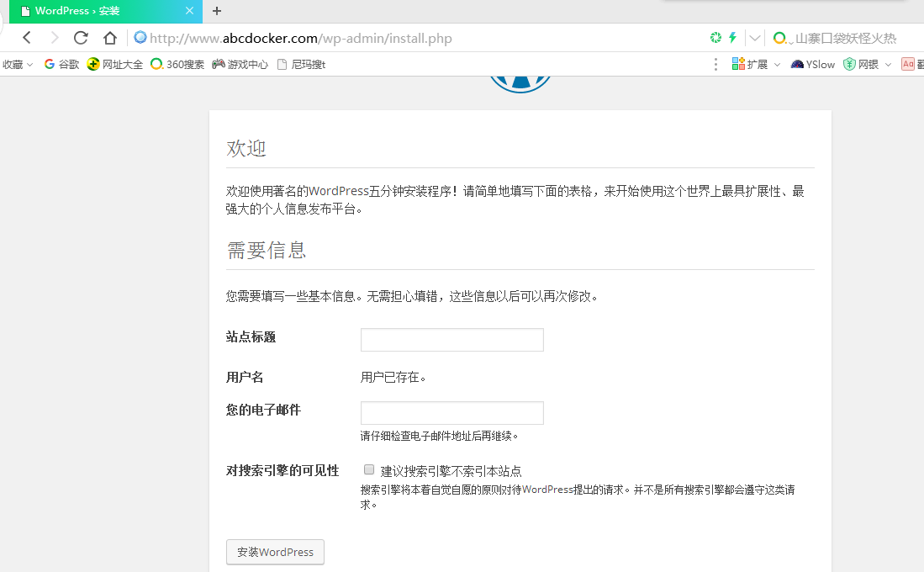This screenshot has height=572, width=924.
Task: Click the 需要信息 heading
Action: (267, 250)
